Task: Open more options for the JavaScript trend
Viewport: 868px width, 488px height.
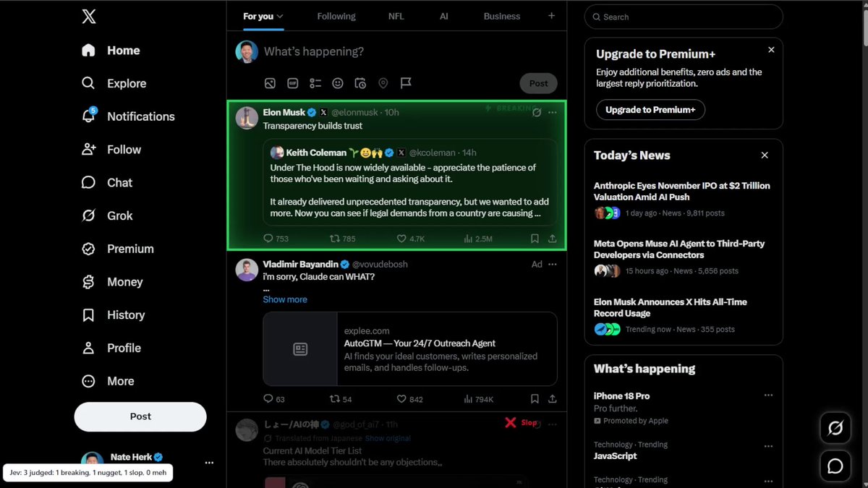Action: coord(768,445)
